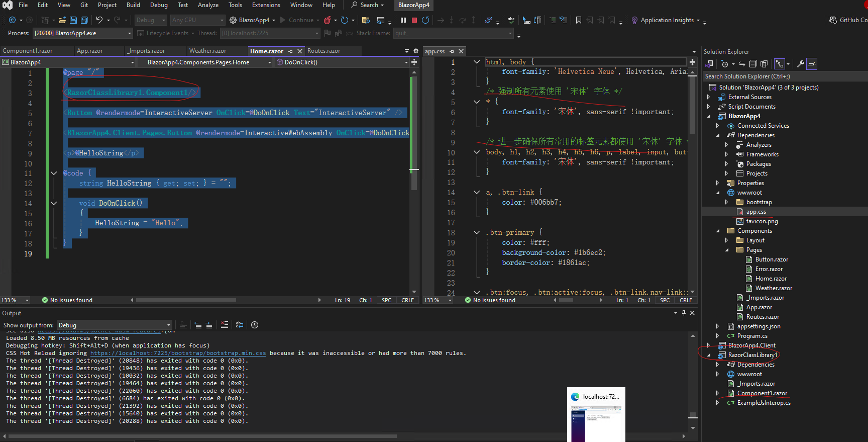Toggle Show All Files in Solution Explorer

[764, 64]
